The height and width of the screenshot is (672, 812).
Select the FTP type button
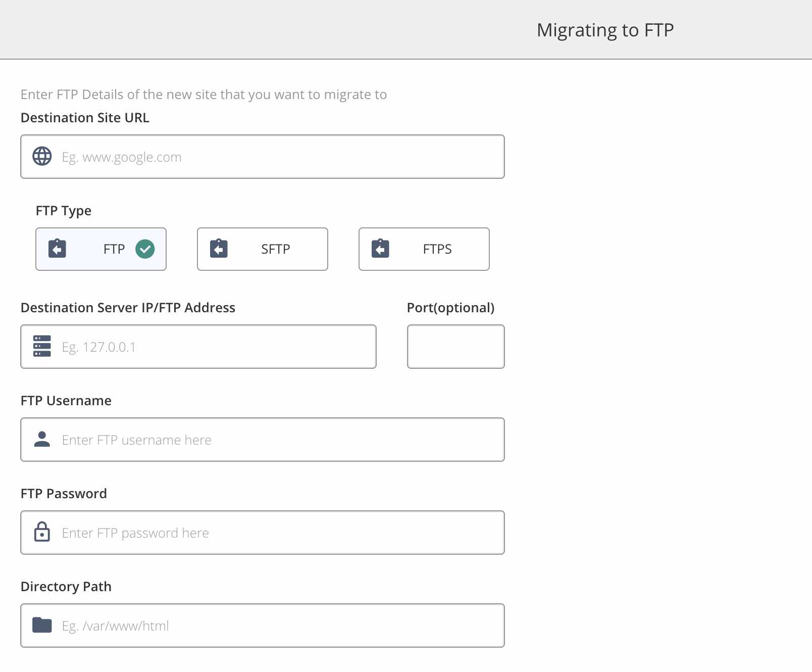tap(101, 249)
